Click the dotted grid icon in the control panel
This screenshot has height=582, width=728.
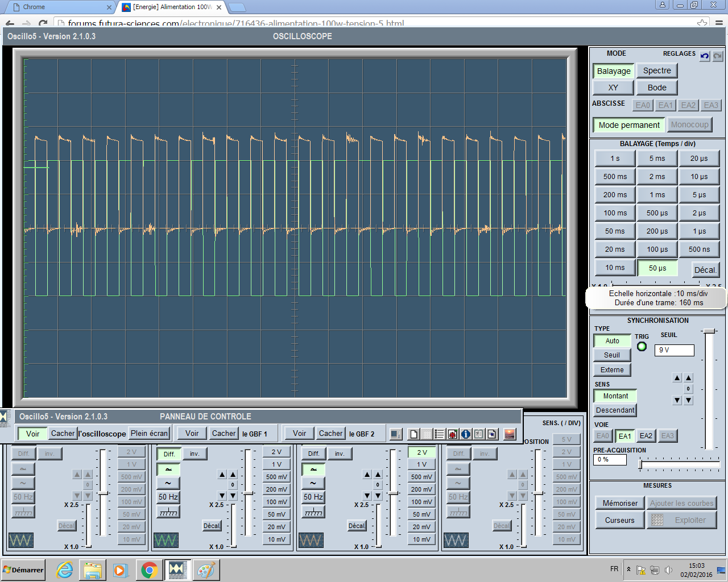tap(427, 434)
